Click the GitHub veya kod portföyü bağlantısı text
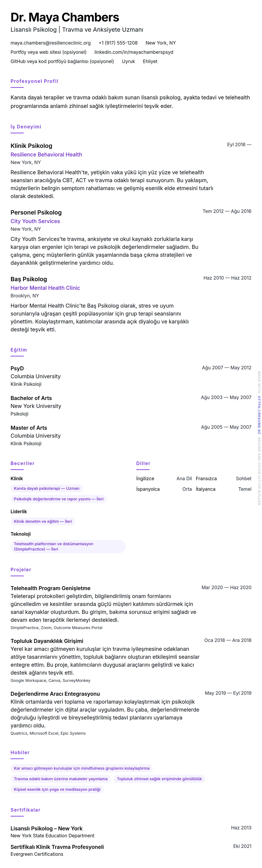Viewport: 262px width, 868px height. click(x=62, y=61)
